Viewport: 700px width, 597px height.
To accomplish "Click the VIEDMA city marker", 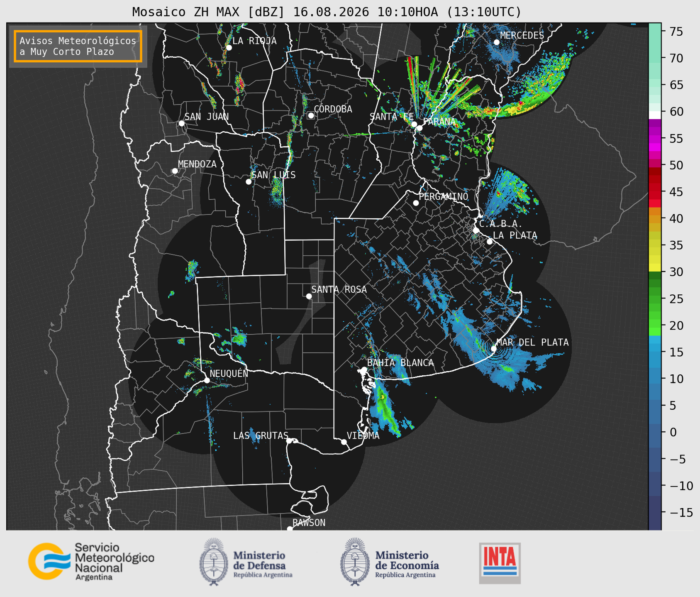I will (344, 442).
